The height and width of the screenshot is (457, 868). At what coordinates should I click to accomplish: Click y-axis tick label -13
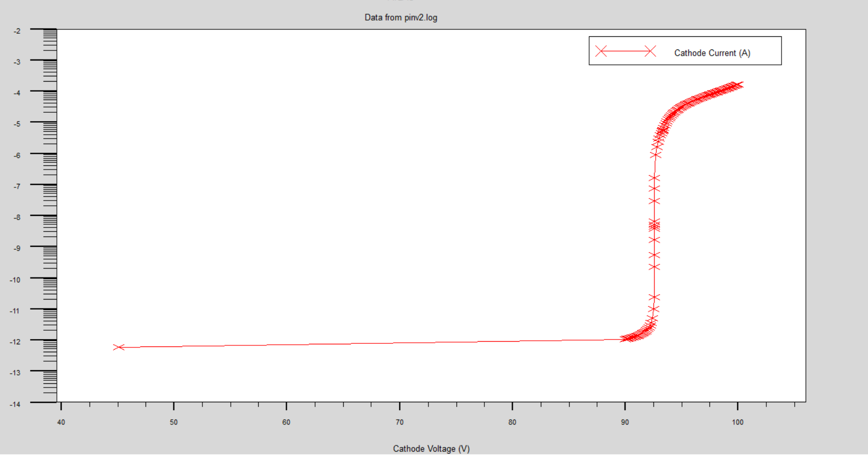click(15, 373)
